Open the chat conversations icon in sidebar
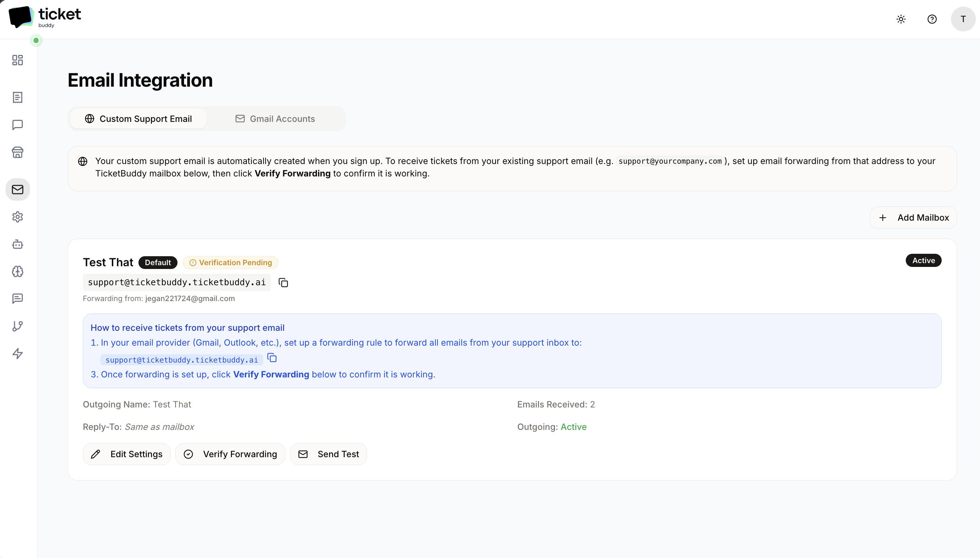 17,125
